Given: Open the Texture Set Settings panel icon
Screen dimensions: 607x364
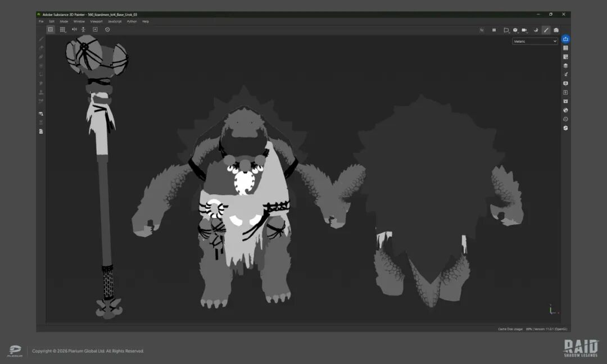Looking at the screenshot, I should coord(565,57).
